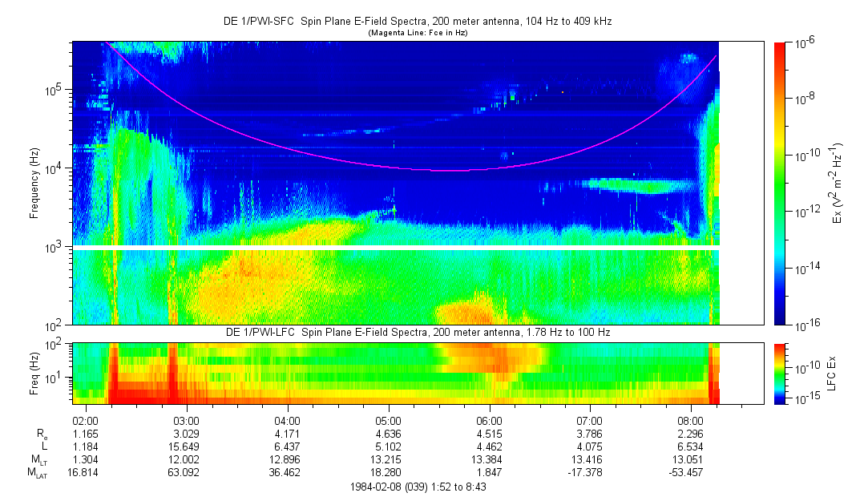Click the Re value 3.786

(590, 434)
